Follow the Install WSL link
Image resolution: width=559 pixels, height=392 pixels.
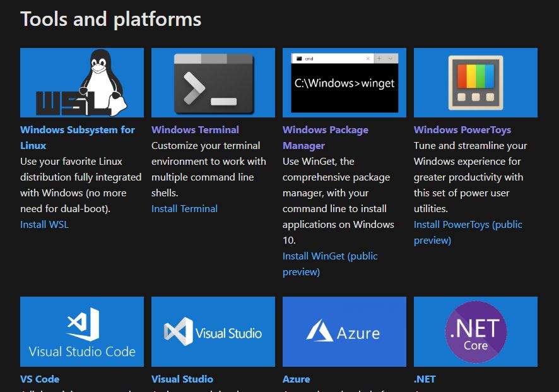tap(45, 224)
